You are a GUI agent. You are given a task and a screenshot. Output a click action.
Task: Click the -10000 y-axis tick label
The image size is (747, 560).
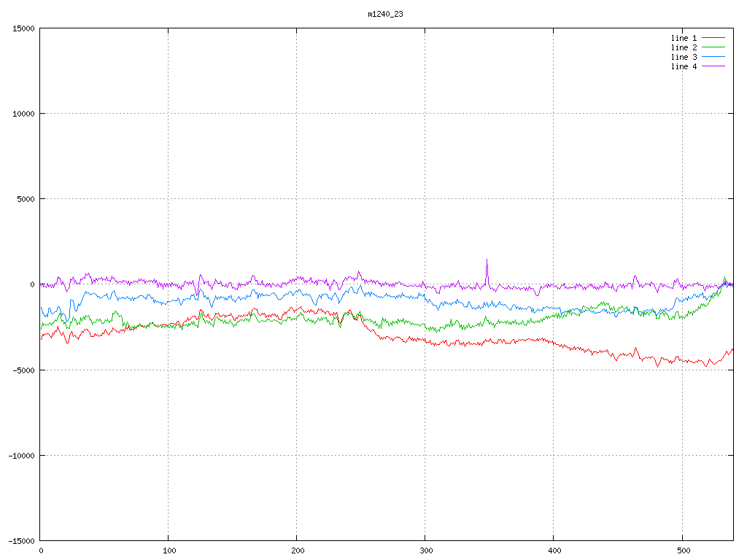[21, 455]
